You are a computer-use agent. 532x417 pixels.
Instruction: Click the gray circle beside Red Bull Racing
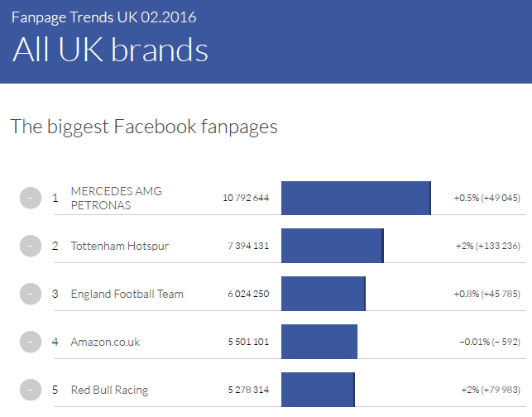30,390
